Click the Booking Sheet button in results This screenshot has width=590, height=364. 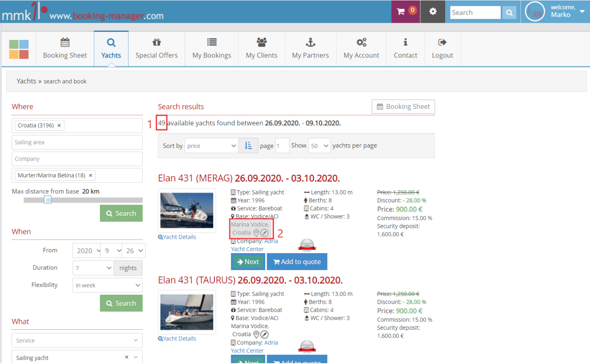pos(403,106)
